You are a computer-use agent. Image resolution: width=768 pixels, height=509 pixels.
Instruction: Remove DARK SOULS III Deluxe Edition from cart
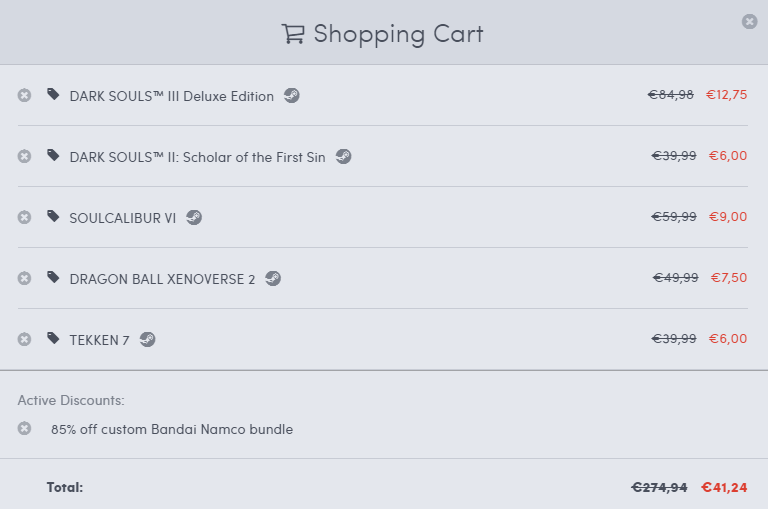pos(24,95)
